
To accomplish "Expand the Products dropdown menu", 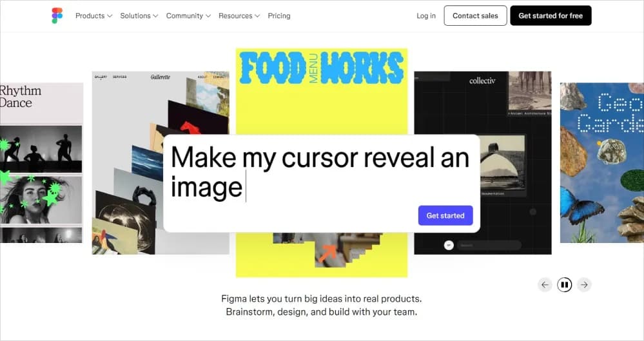I will [x=93, y=15].
